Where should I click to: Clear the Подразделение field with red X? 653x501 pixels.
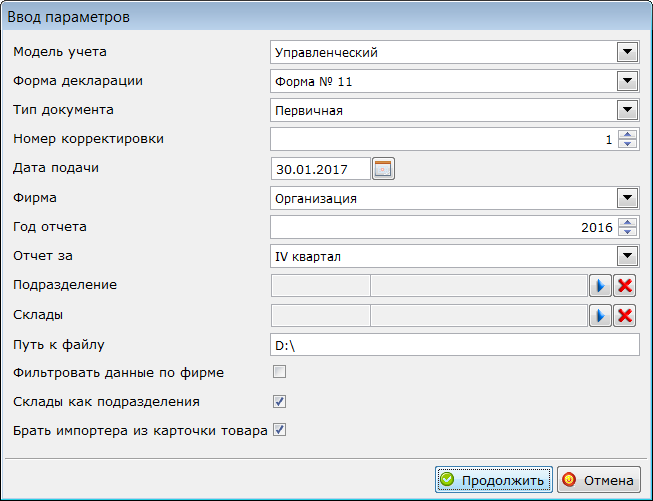pos(625,286)
